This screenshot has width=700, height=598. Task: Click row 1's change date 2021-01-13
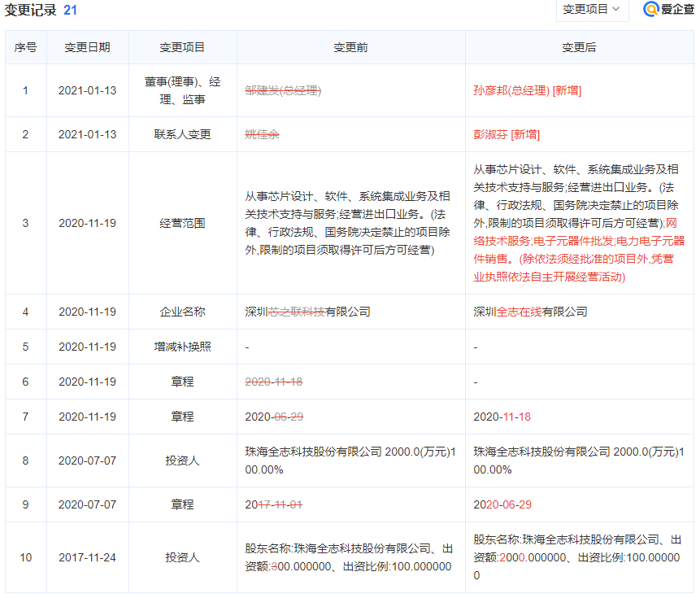pos(87,90)
